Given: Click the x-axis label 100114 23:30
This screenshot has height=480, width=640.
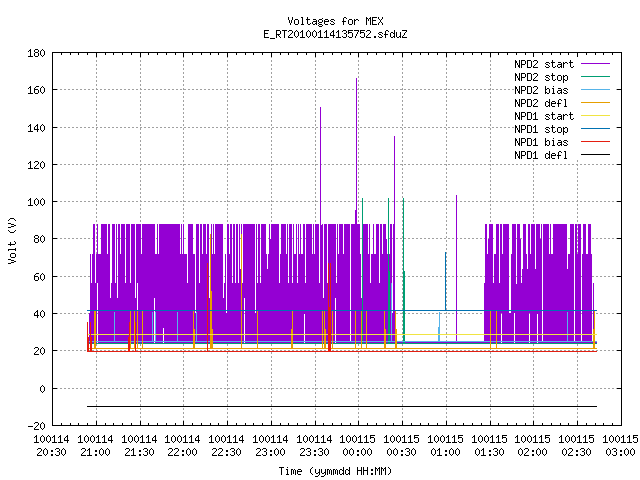Looking at the screenshot, I should pos(314,446).
